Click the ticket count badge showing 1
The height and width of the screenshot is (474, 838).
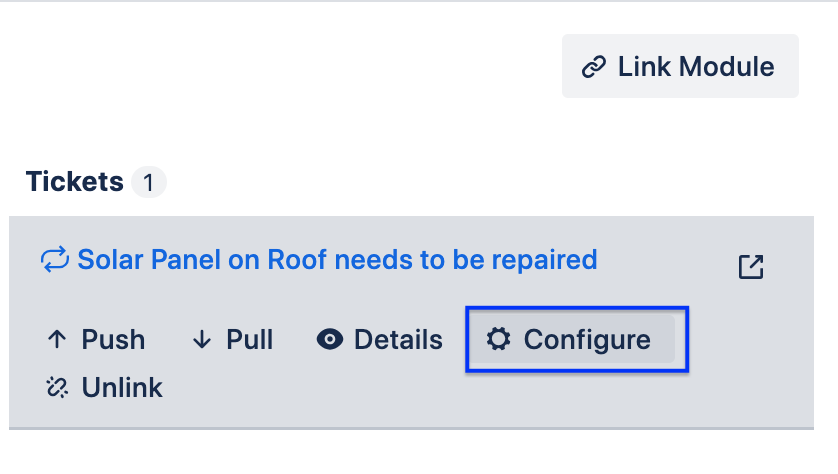[x=149, y=183]
